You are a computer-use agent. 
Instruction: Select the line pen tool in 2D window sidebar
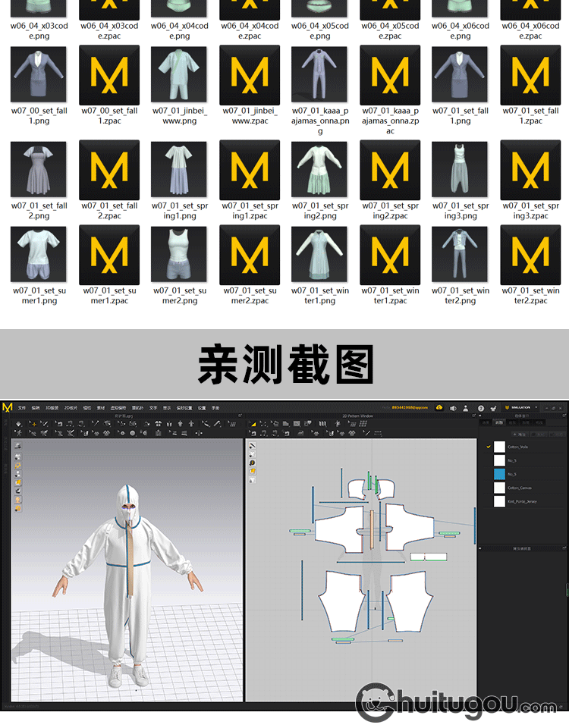click(252, 446)
